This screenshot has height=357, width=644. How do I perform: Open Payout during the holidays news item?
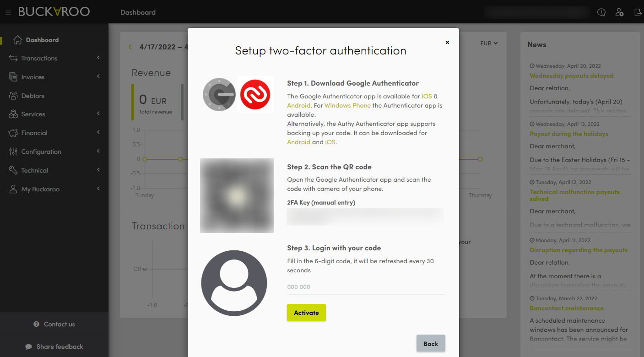pos(569,134)
